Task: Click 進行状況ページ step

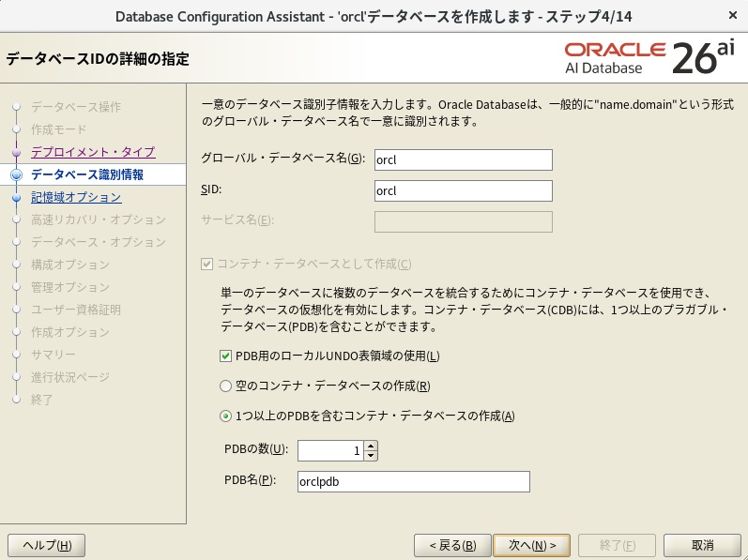Action: click(70, 377)
